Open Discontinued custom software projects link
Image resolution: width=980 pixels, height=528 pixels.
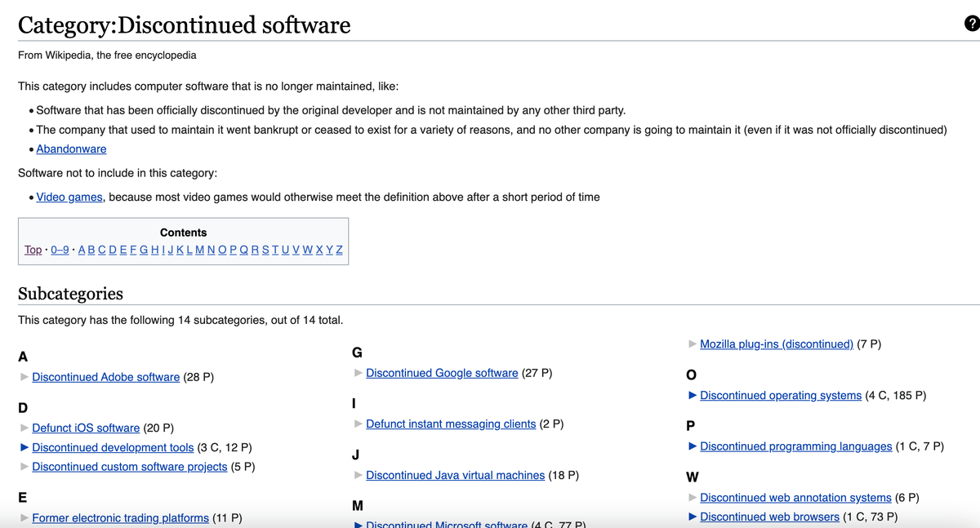[x=130, y=467]
